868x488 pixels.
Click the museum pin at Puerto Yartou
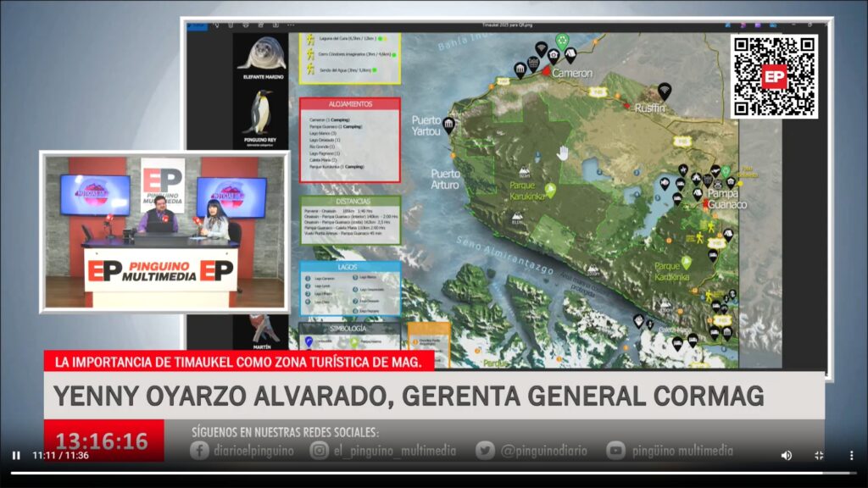point(449,125)
